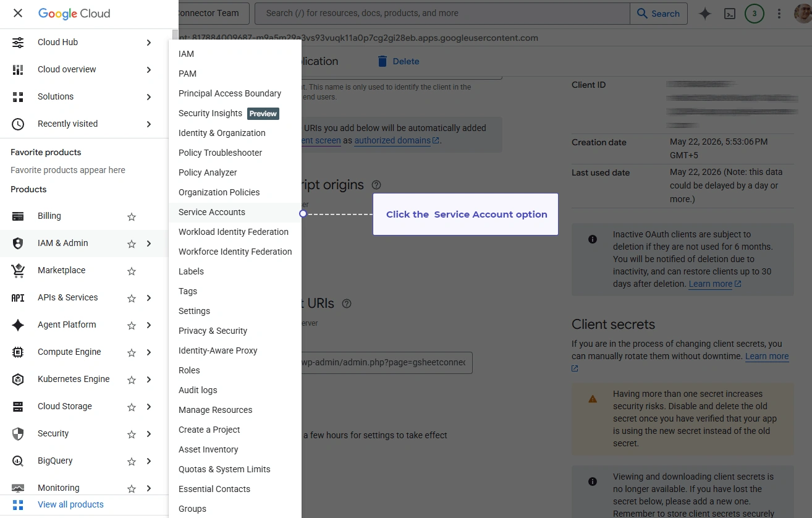This screenshot has height=518, width=812.
Task: Pin Marketplace with its star
Action: pos(132,271)
